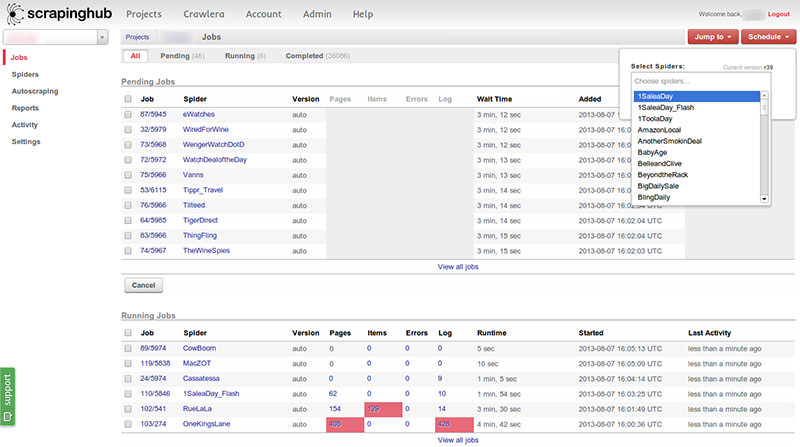The height and width of the screenshot is (447, 800).
Task: Open View all jobs under Pending Jobs
Action: point(458,267)
